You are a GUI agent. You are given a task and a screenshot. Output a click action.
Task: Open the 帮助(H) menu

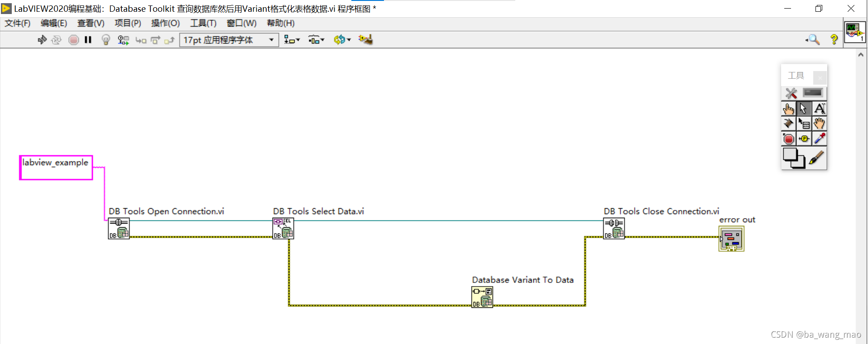(280, 23)
